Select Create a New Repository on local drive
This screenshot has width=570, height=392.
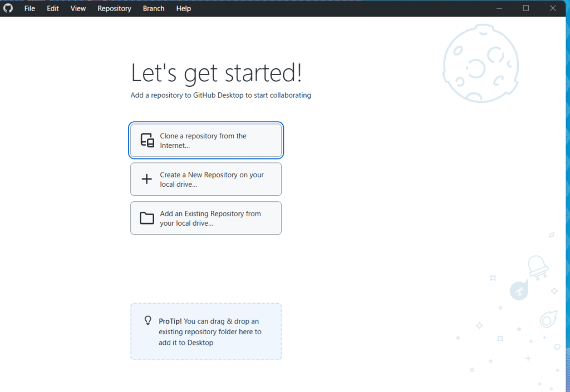[206, 179]
